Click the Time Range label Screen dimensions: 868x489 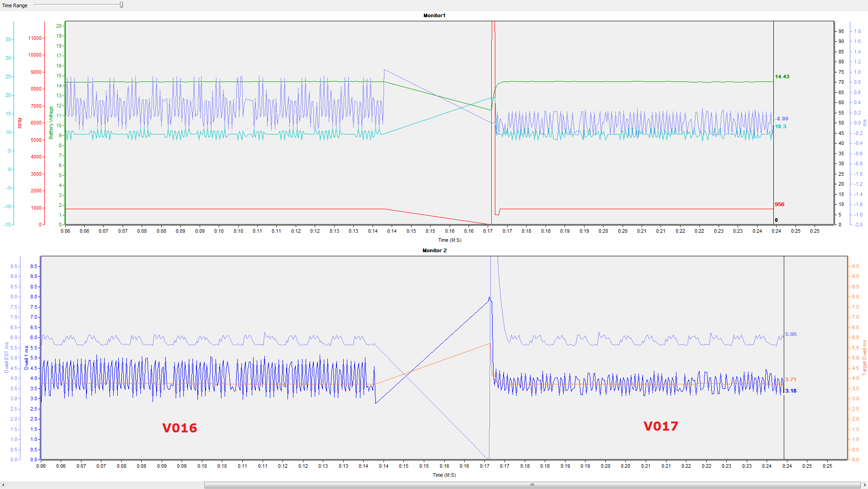pyautogui.click(x=14, y=5)
